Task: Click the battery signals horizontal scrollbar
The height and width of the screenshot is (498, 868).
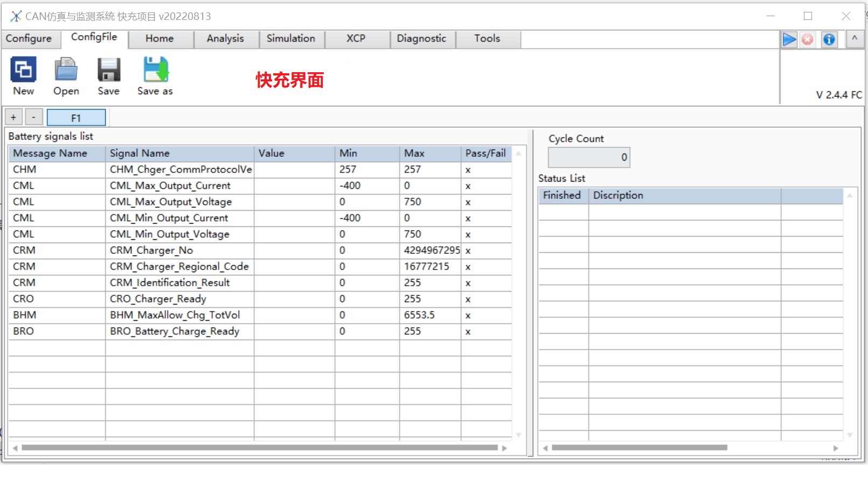Action: 259,448
